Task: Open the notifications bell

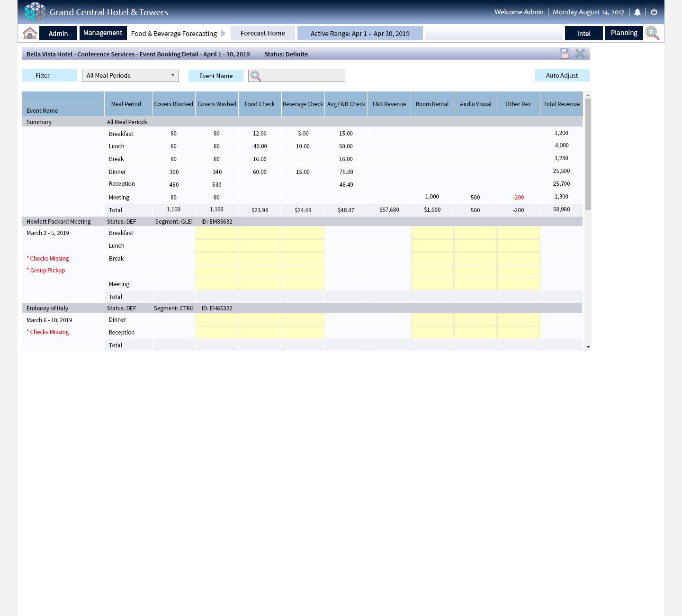Action: [637, 12]
